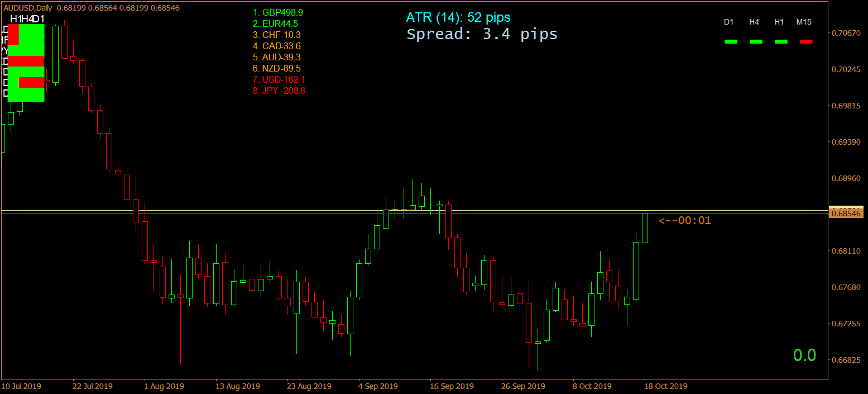Click the 8 Oct 2019 date label

pyautogui.click(x=592, y=386)
